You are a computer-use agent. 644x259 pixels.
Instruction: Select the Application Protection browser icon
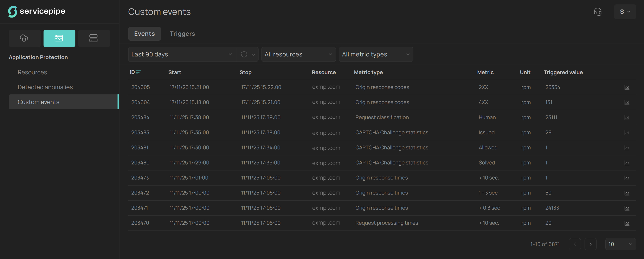(x=59, y=38)
